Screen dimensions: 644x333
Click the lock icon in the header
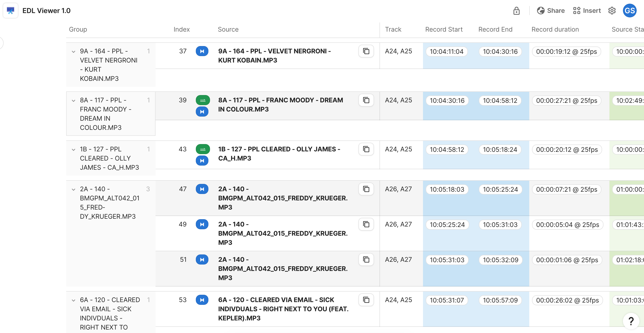point(516,11)
